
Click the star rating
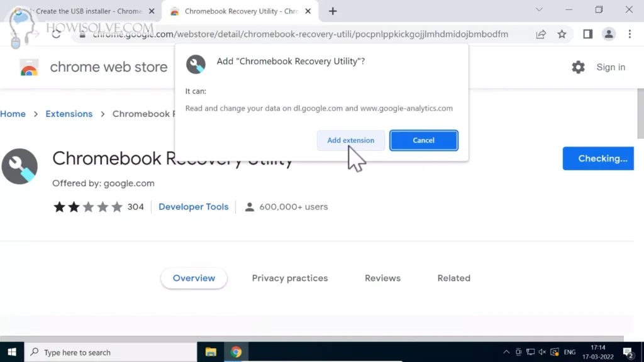(x=88, y=207)
